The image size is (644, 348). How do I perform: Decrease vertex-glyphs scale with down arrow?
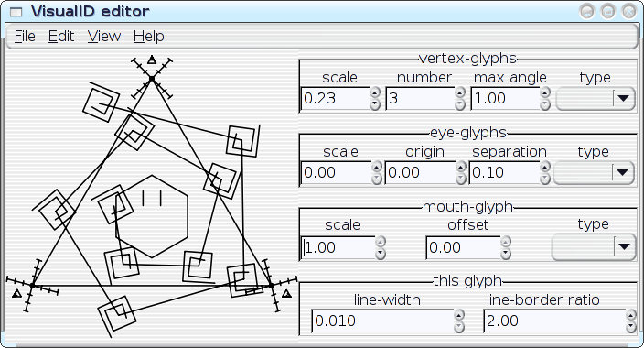(x=374, y=105)
